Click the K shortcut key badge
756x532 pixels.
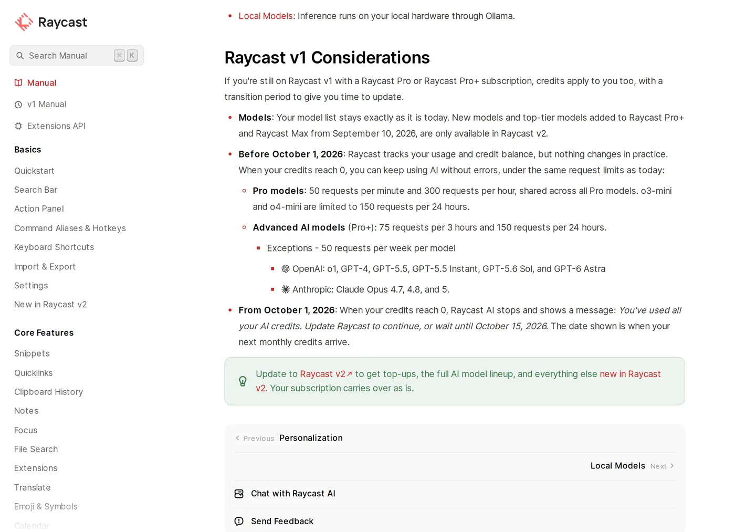point(132,55)
